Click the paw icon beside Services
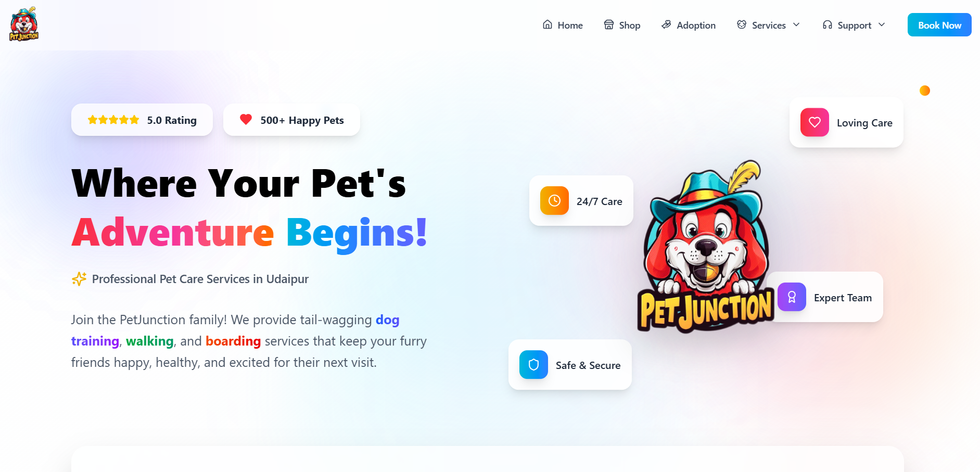This screenshot has height=472, width=980. 742,24
